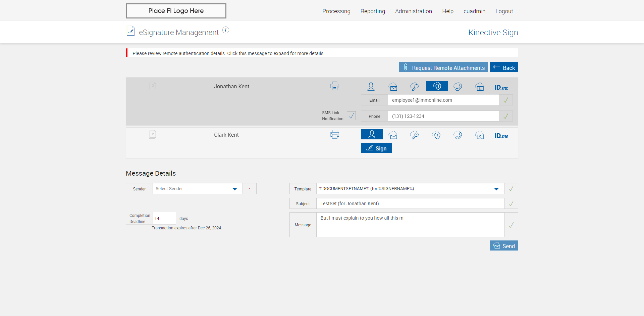Click the eSignature Management page icon
The height and width of the screenshot is (316, 644).
[130, 31]
